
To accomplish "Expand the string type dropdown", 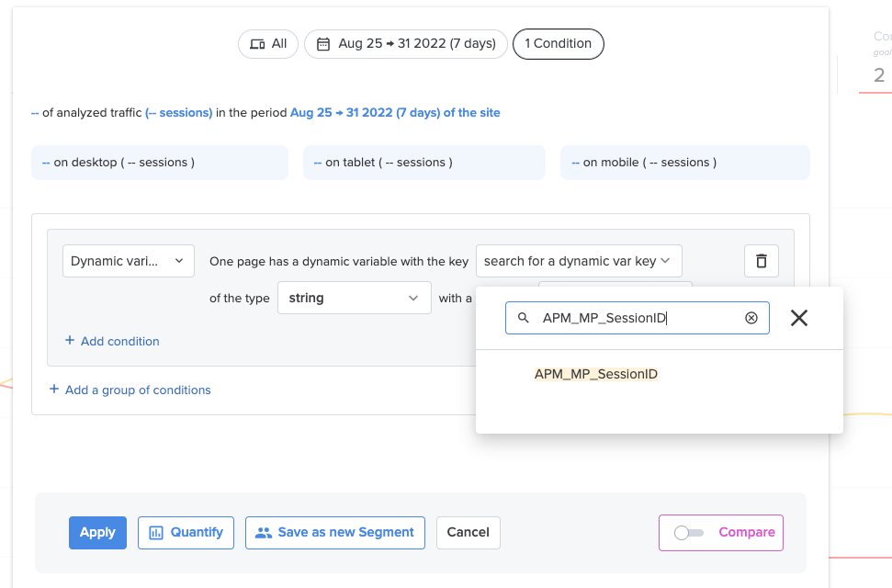I will [354, 298].
